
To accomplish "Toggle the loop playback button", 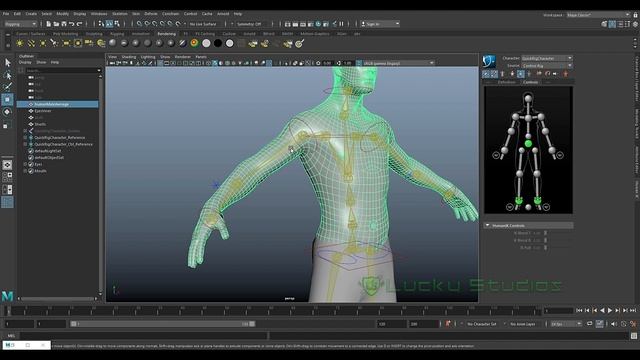I will point(589,324).
